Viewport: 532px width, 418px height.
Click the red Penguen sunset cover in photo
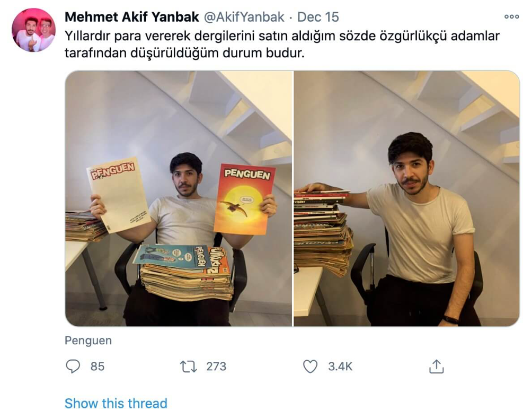[x=244, y=199]
